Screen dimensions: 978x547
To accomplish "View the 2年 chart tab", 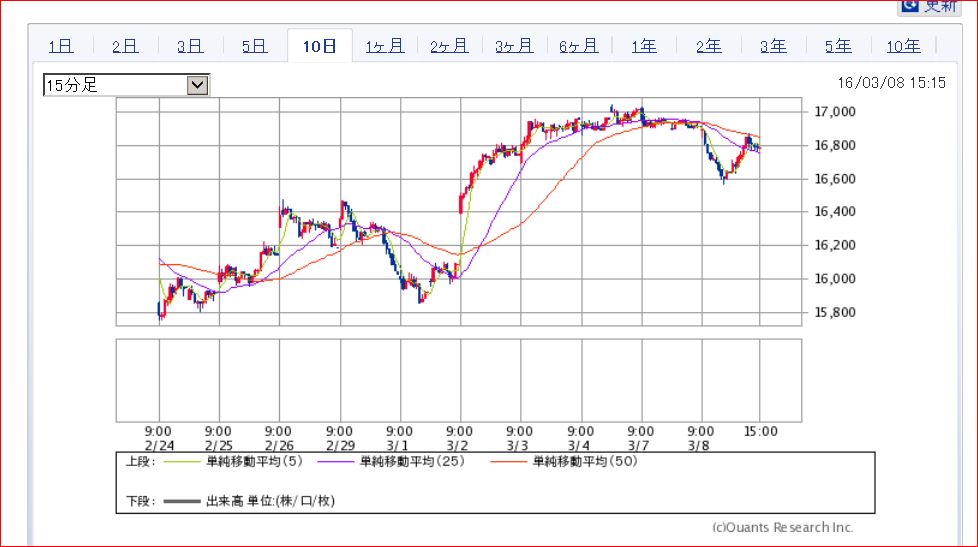I will (x=708, y=46).
